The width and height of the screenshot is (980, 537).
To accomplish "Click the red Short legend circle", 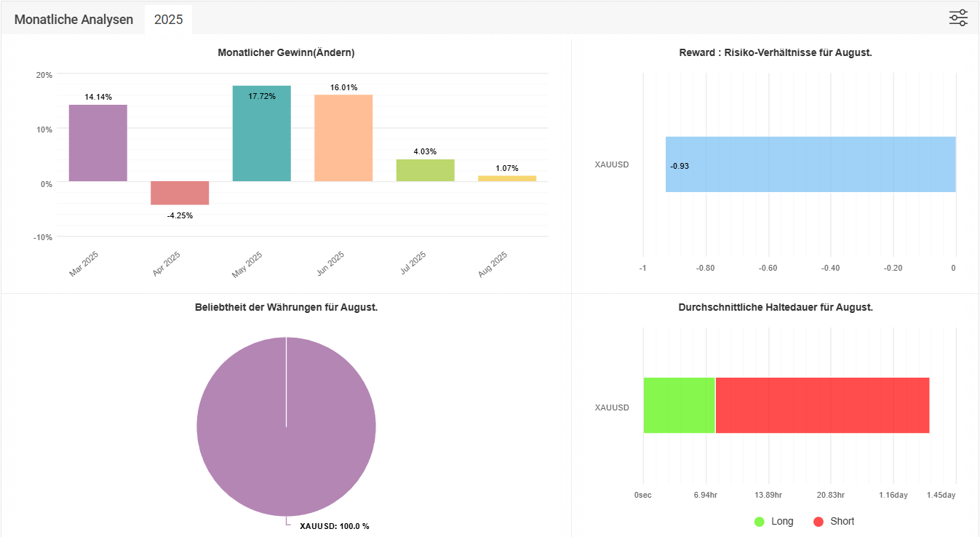I will 818,522.
